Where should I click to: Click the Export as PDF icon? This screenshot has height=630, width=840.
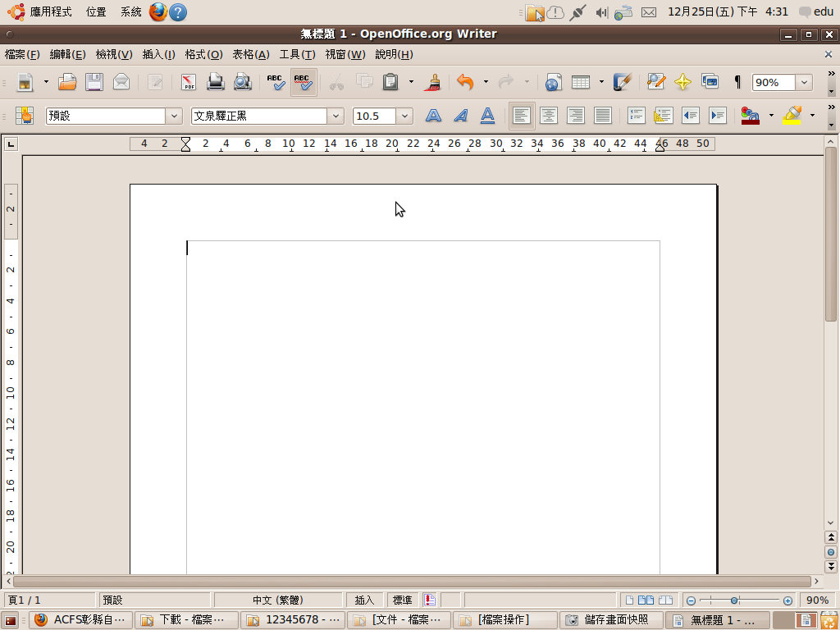tap(189, 82)
